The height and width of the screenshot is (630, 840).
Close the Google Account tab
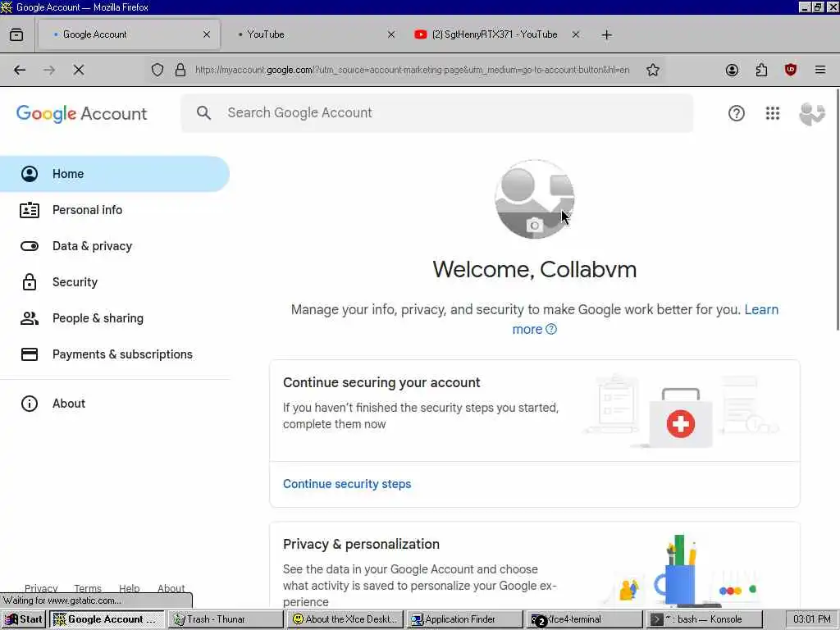coord(207,34)
